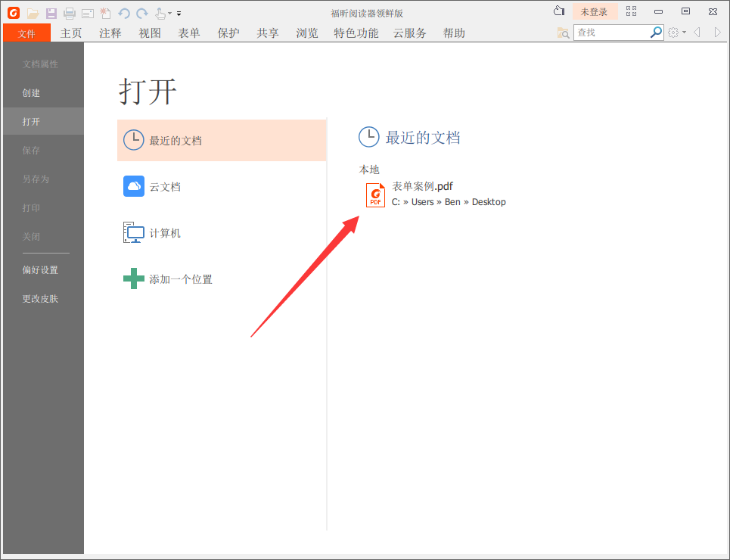730x560 pixels.
Task: Expand the Hand tool dropdown arrow
Action: tap(169, 13)
